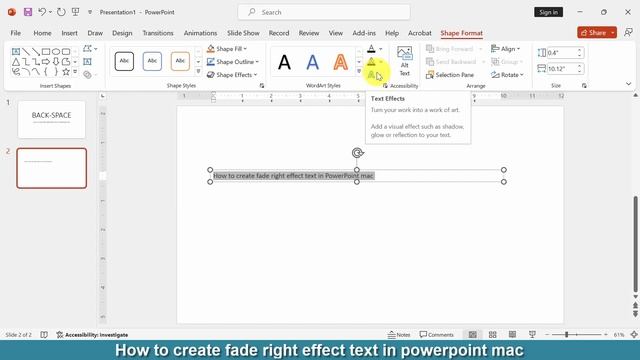Switch to Slide Sorter view
The image size is (640, 360).
tap(492, 335)
